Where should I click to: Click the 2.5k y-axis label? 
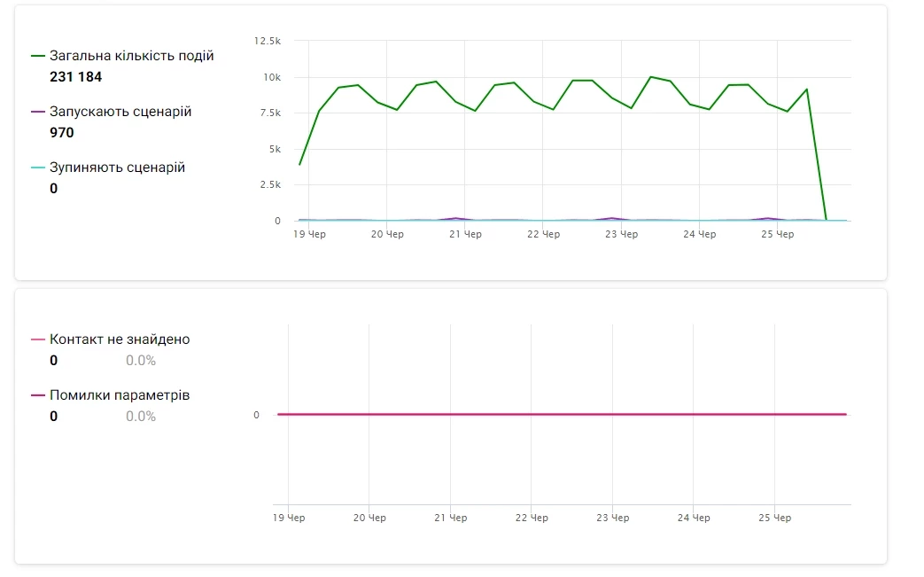270,184
